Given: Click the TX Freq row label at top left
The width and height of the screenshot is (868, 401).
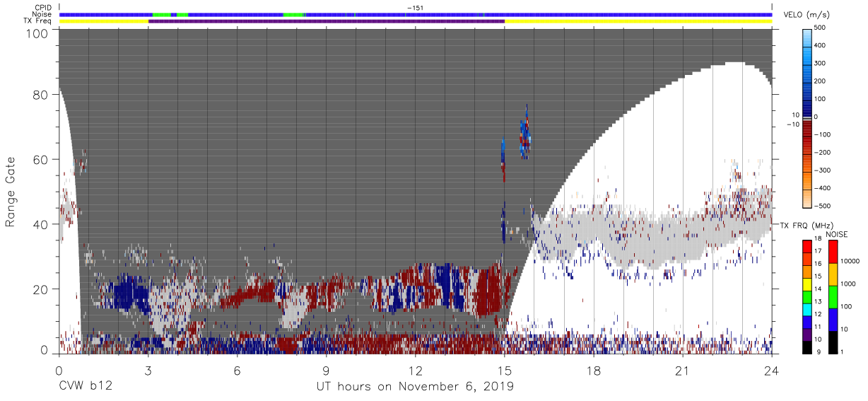Looking at the screenshot, I should point(38,21).
